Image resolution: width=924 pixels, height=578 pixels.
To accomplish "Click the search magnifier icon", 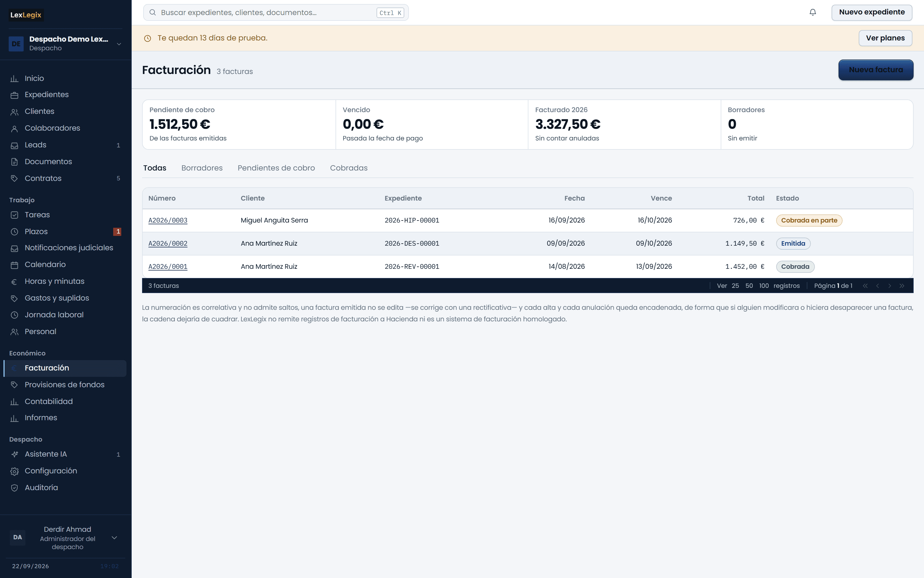I will pos(152,12).
